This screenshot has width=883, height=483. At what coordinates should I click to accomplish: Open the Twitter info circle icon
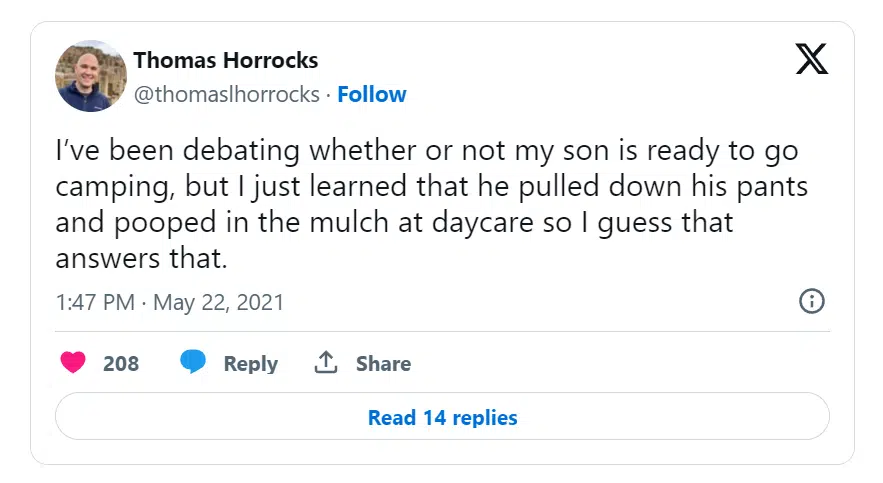point(812,301)
